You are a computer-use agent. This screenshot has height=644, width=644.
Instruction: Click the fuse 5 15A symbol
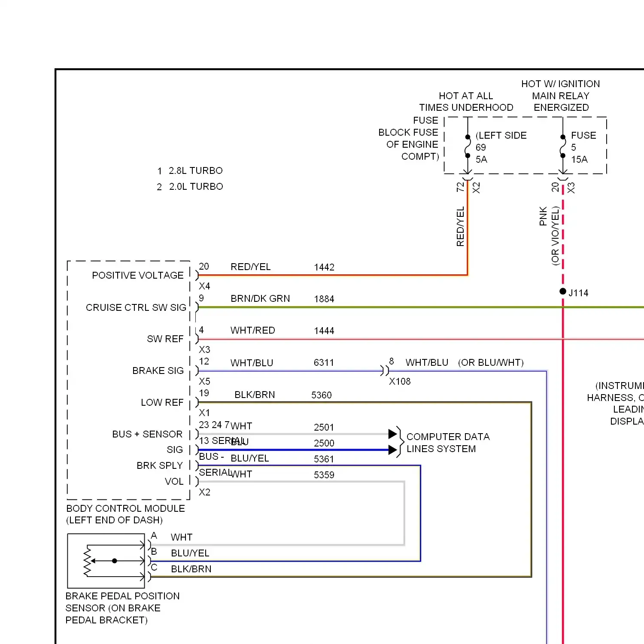tap(563, 146)
